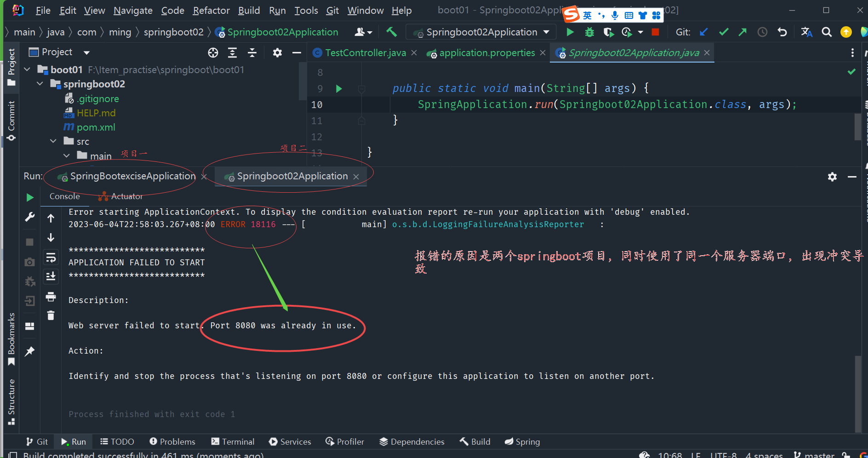Open the Spring tool window

coord(522,442)
